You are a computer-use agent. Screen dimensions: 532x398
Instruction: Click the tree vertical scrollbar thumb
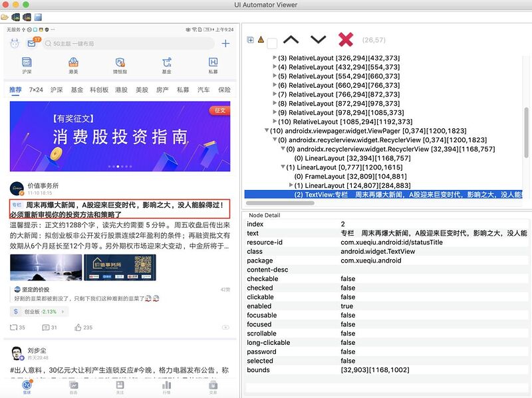(526, 132)
